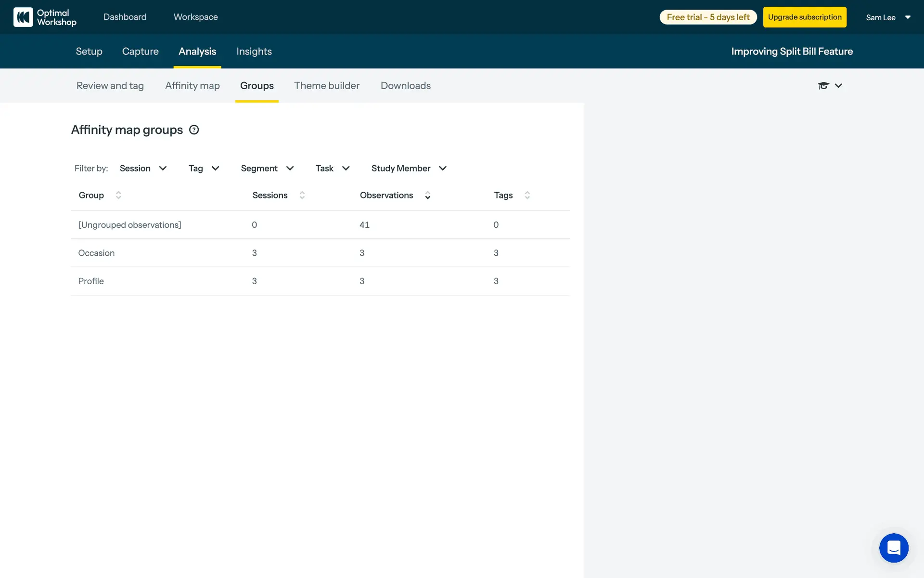Open the Sam Lee account menu
This screenshot has width=924, height=578.
coord(888,17)
